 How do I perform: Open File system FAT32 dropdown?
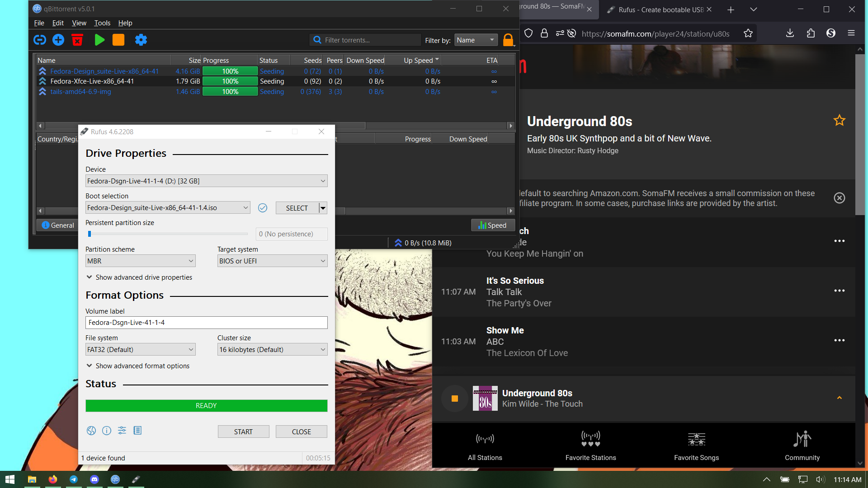[x=141, y=350]
